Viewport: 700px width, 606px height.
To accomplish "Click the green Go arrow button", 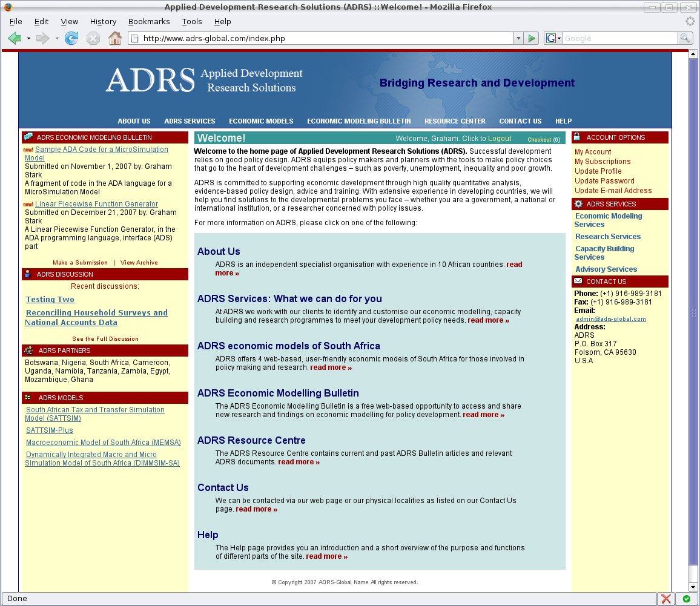I will (532, 39).
